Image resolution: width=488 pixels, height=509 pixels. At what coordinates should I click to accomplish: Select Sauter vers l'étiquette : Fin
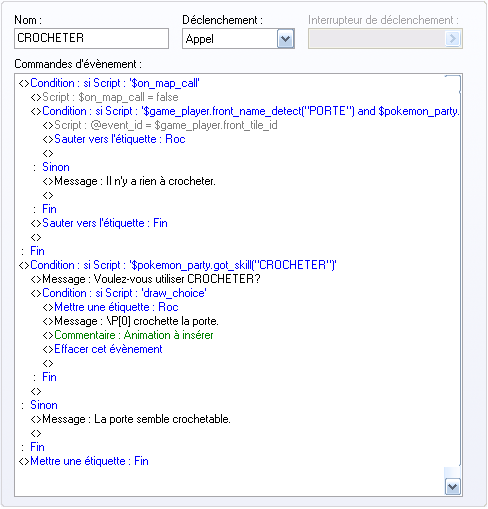[99, 223]
